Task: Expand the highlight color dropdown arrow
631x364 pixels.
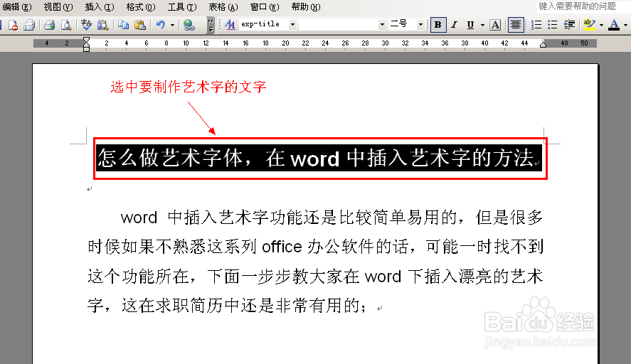Action: click(601, 25)
